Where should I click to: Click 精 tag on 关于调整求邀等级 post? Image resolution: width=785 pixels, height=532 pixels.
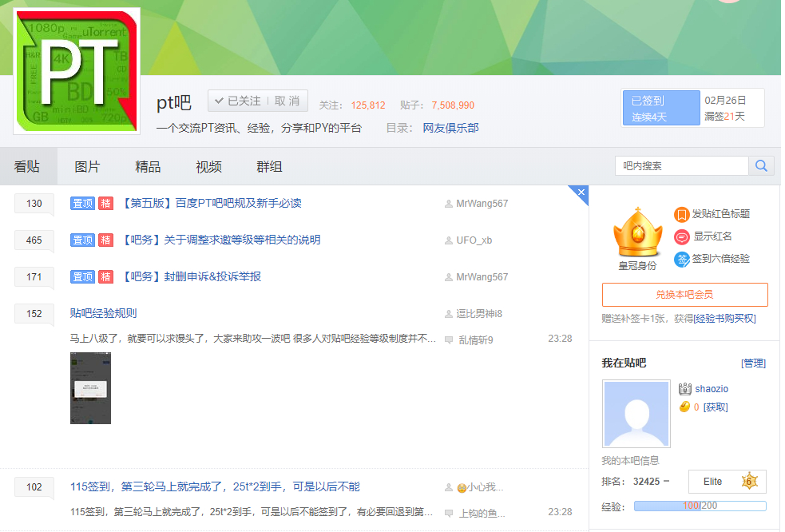(105, 240)
